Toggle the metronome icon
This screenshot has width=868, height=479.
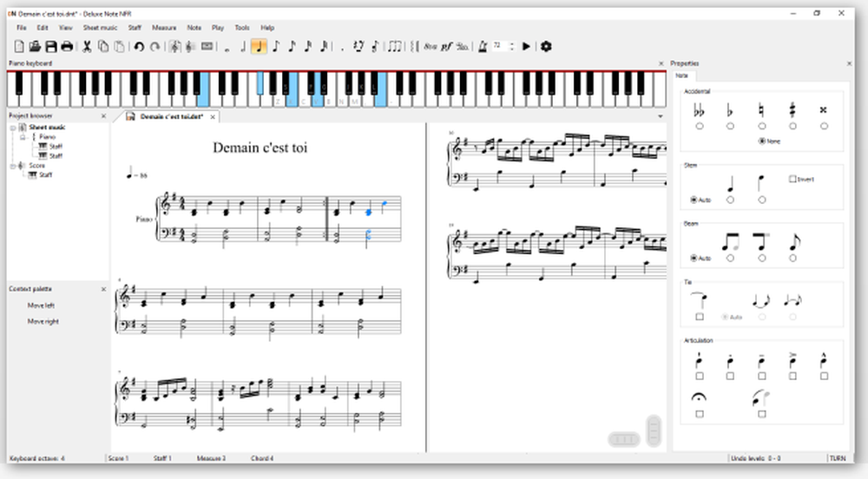[482, 47]
